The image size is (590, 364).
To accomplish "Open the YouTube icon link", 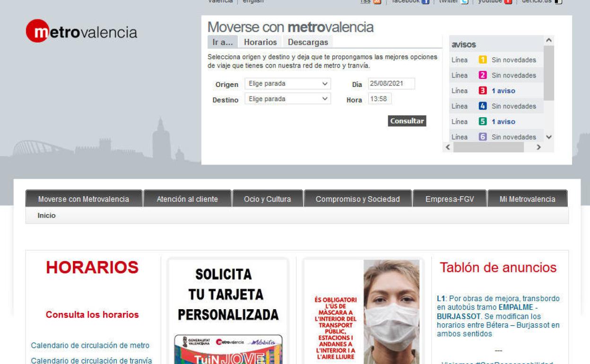I will 508,2.
